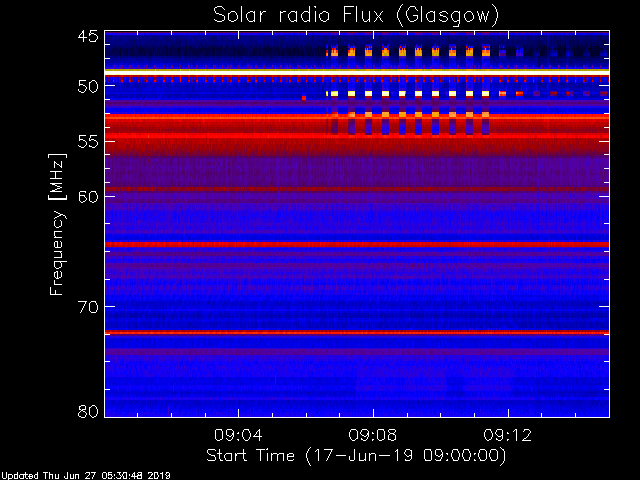The image size is (640, 480).
Task: Click the 55 MHz frequency tick label
Action: [x=87, y=142]
